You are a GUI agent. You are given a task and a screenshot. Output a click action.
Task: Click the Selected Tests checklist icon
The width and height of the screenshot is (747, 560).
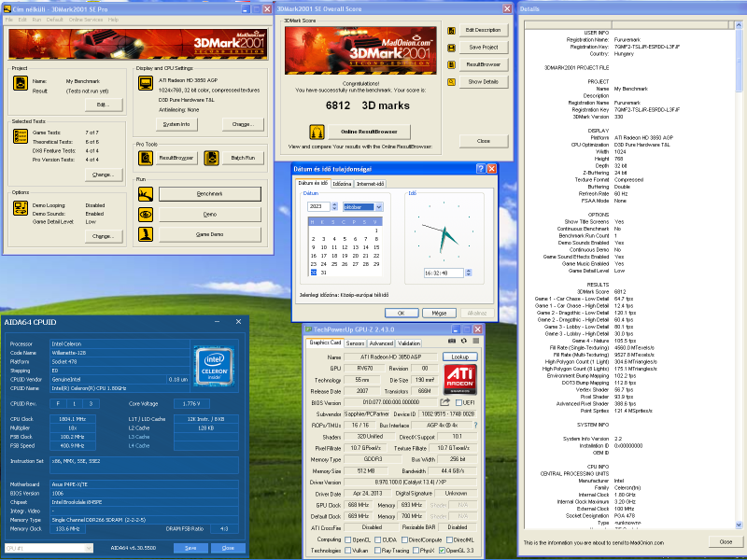click(x=20, y=136)
